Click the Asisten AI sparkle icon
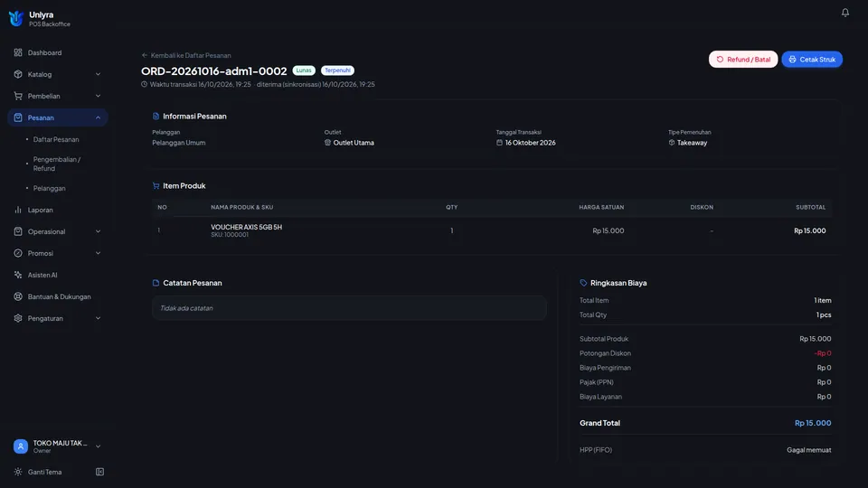 tap(18, 275)
